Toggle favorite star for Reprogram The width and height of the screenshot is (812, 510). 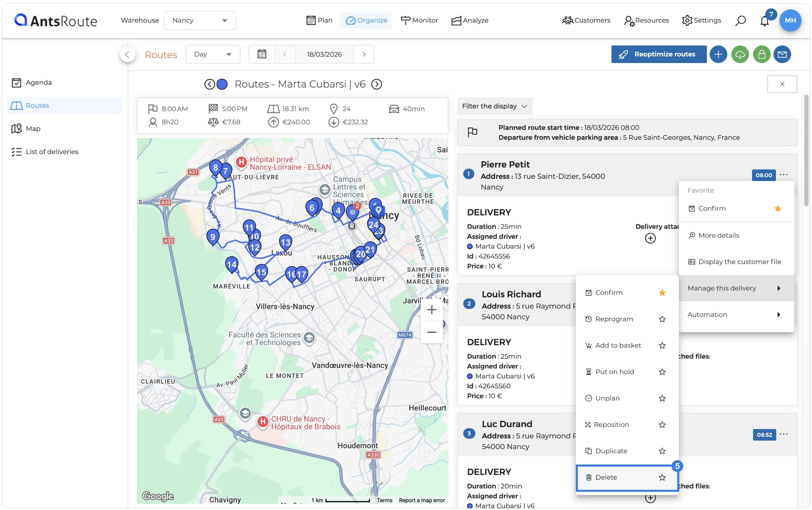coord(662,319)
